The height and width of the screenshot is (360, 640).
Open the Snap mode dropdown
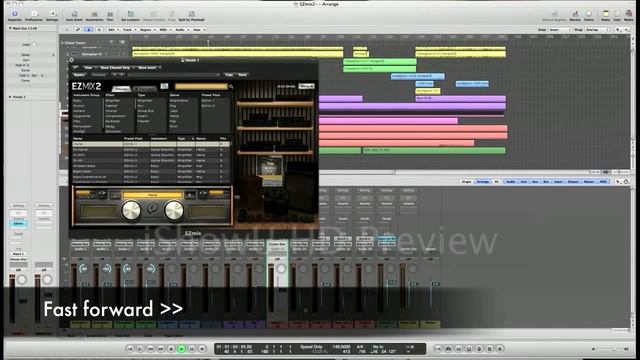[560, 29]
